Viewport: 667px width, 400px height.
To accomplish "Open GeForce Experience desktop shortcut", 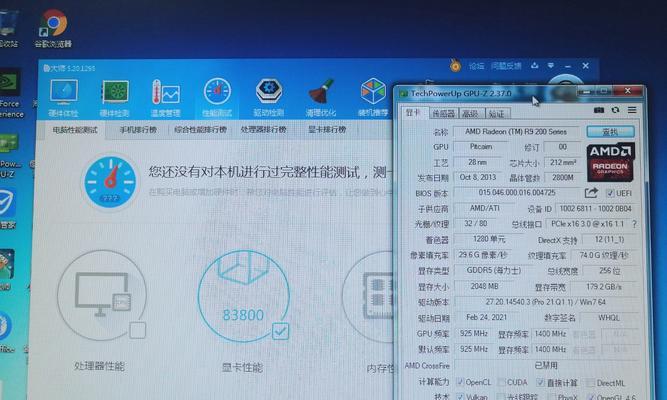I will tap(11, 94).
